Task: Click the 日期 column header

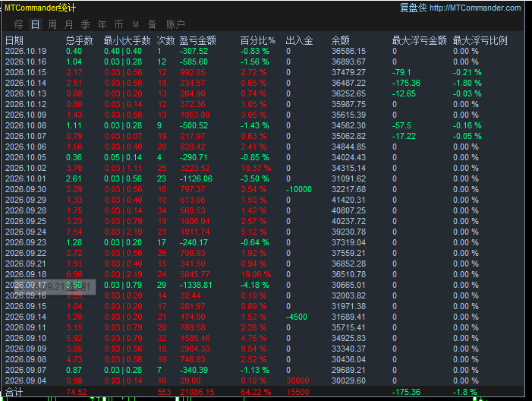Action: coord(14,40)
